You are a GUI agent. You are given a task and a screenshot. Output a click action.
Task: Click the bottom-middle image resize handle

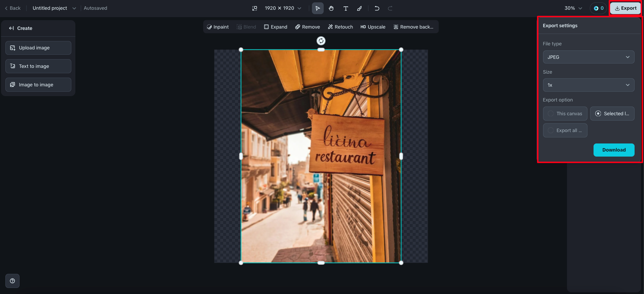(x=321, y=263)
